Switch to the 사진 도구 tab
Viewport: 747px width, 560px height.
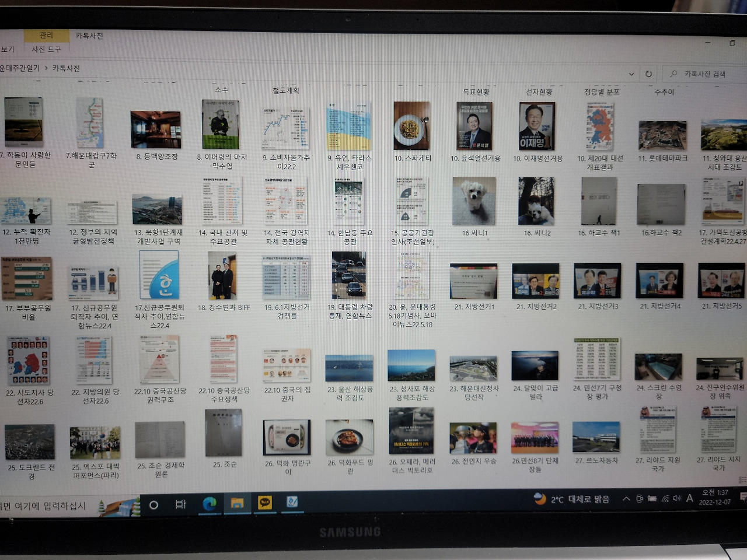pyautogui.click(x=46, y=49)
